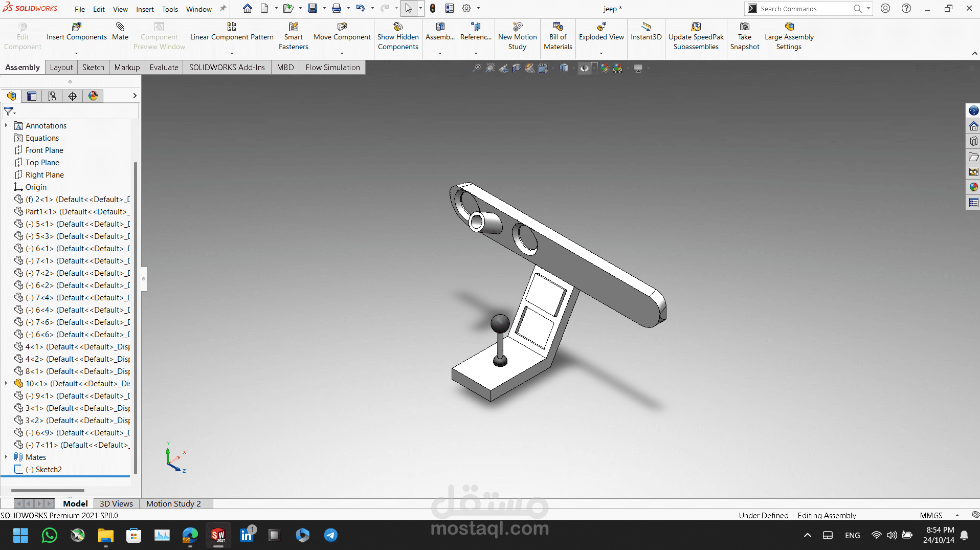Viewport: 980px width, 550px height.
Task: Toggle Instant3D mode
Action: pos(646,31)
